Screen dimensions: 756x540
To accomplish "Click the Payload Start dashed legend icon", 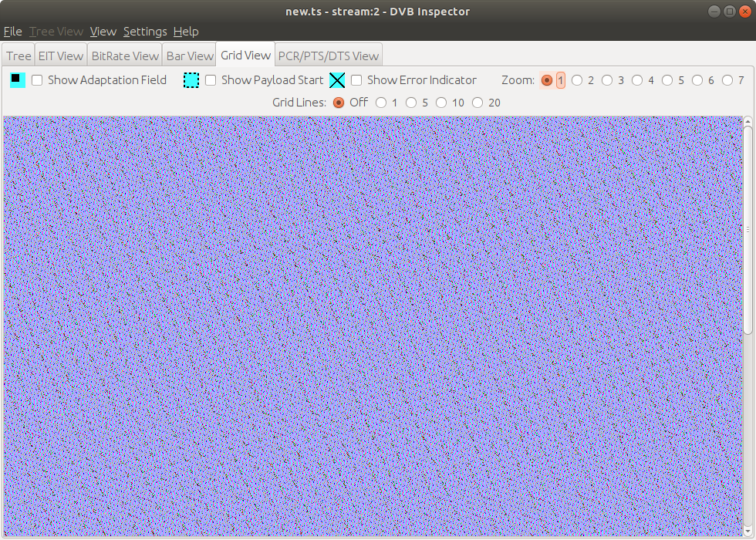I will (x=191, y=80).
